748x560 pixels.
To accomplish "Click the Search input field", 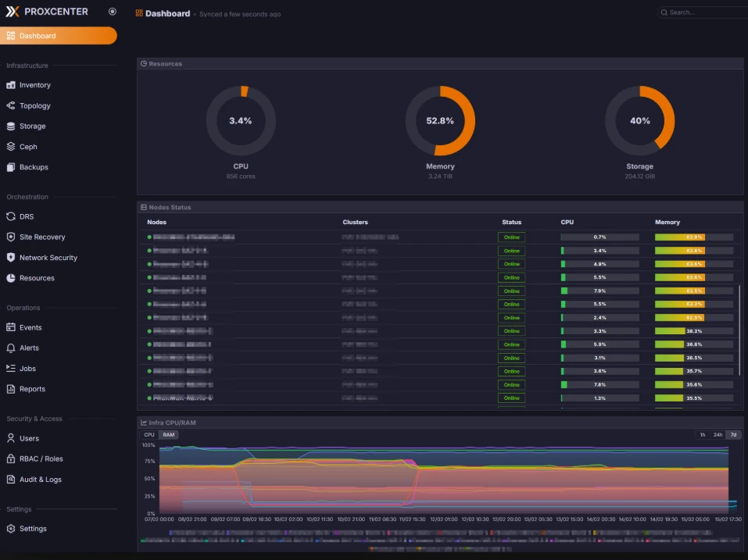I will [703, 12].
